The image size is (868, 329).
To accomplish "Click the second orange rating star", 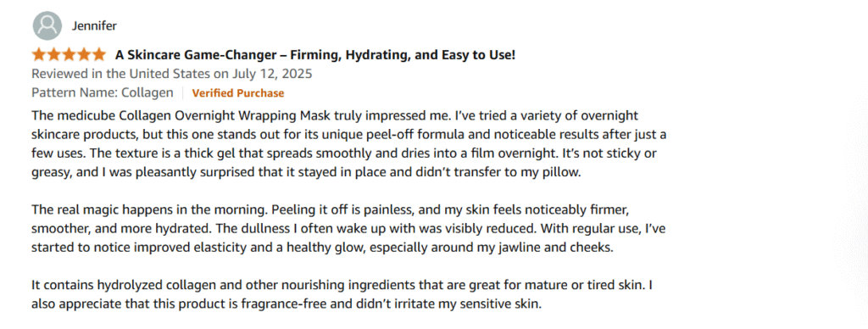I will (53, 54).
